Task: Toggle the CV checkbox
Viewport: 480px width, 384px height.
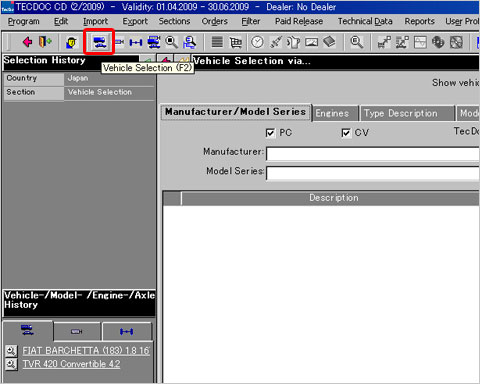Action: (346, 133)
